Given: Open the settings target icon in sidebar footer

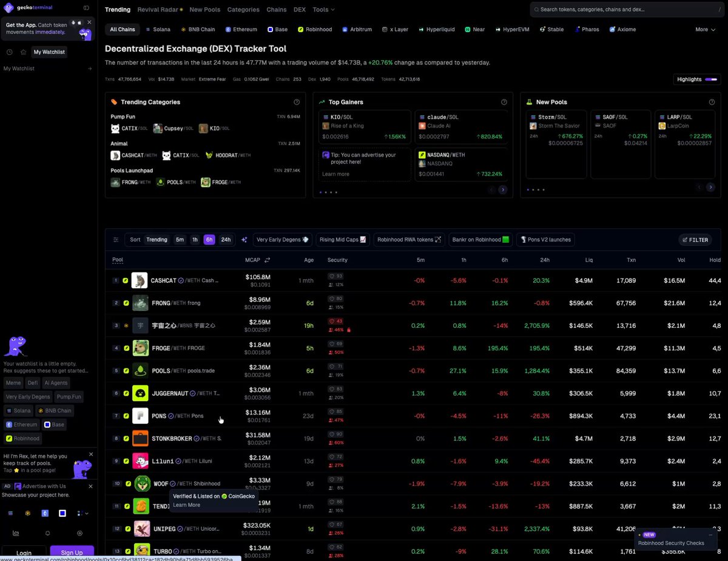Looking at the screenshot, I should pyautogui.click(x=79, y=533).
